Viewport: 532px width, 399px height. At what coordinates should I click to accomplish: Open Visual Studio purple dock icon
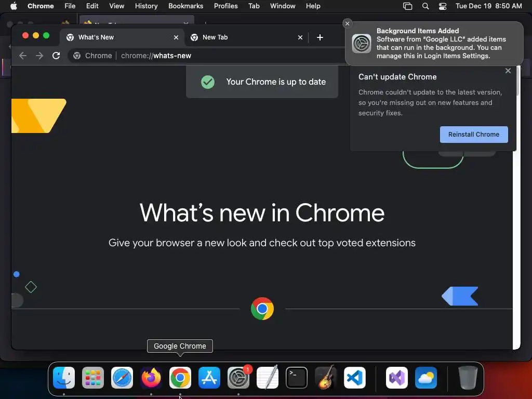coord(396,378)
